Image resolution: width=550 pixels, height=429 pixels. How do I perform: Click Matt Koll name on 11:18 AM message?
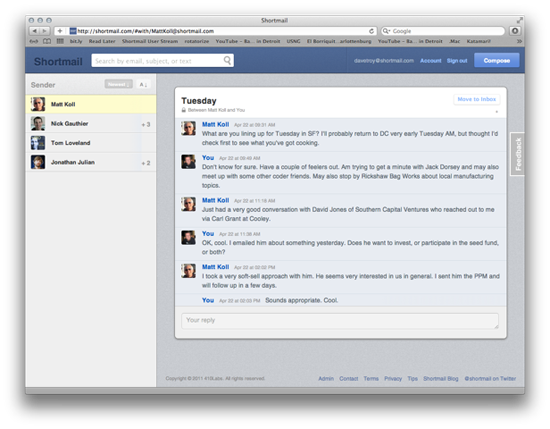tap(215, 200)
